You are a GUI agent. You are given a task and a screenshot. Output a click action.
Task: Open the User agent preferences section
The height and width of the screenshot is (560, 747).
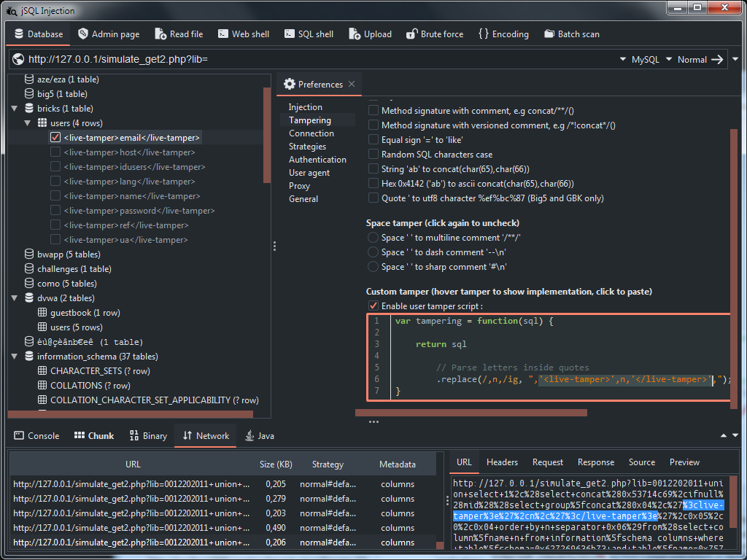pos(309,173)
